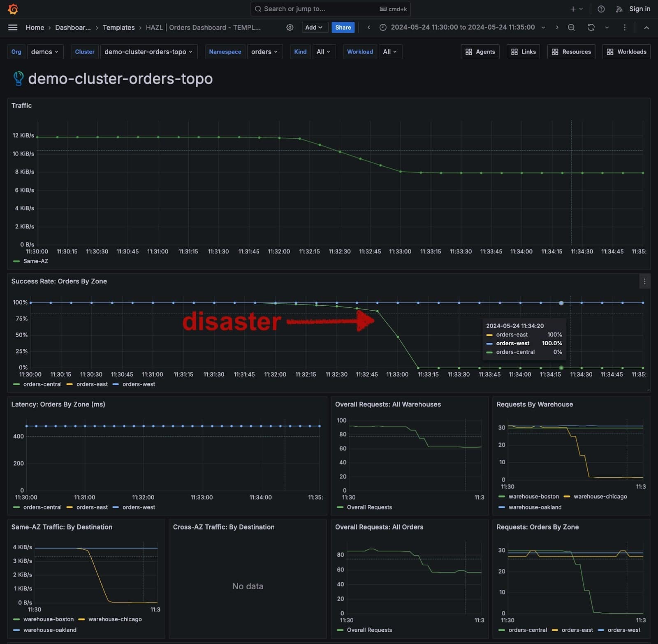Open the time range picker
Screen dimensions: 658x644
pos(462,27)
